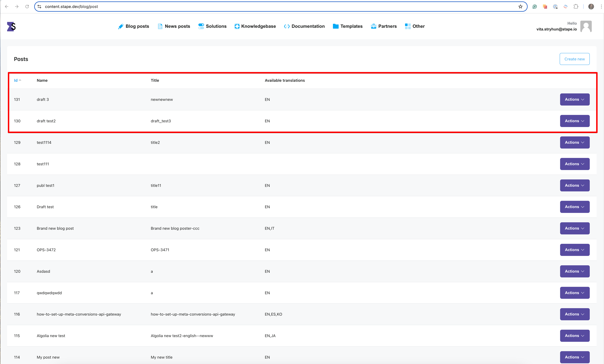Viewport: 604px width, 364px height.
Task: Go back with the browser back arrow
Action: click(7, 7)
